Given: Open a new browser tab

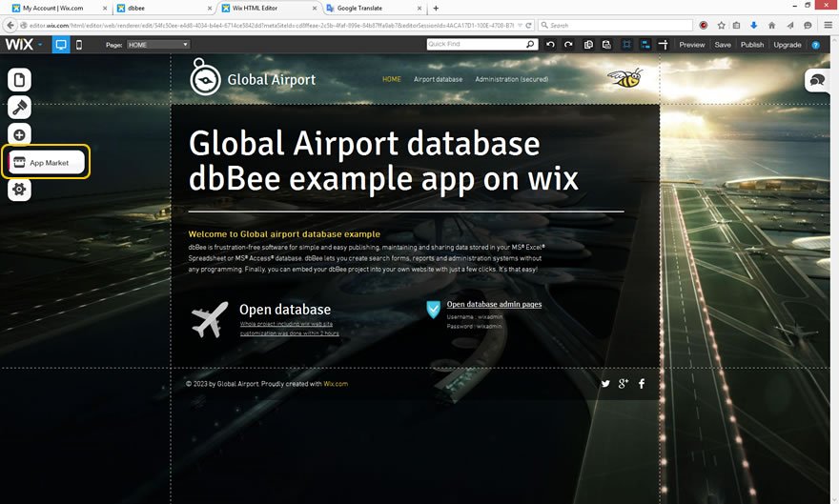Looking at the screenshot, I should [436, 8].
